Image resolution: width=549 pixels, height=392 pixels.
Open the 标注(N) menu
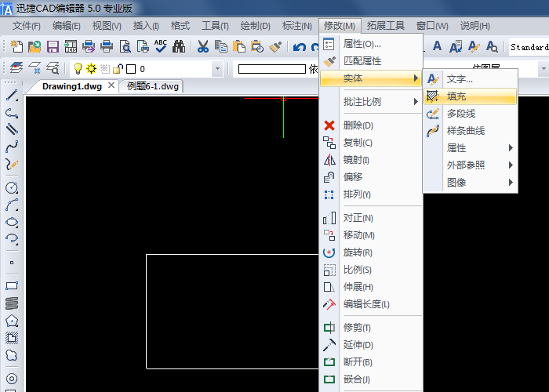(x=297, y=26)
